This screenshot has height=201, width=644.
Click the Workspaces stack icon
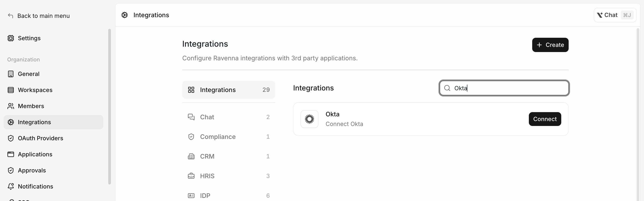click(11, 90)
